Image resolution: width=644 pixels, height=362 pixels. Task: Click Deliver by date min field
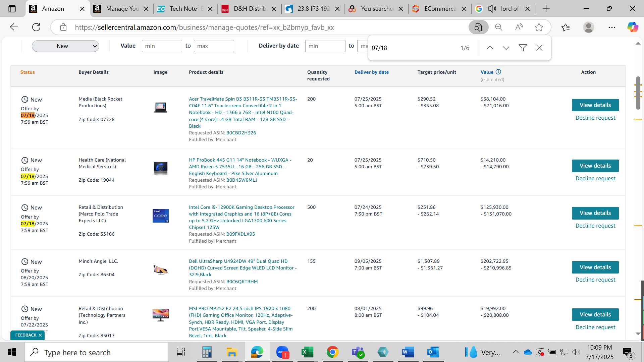[325, 46]
